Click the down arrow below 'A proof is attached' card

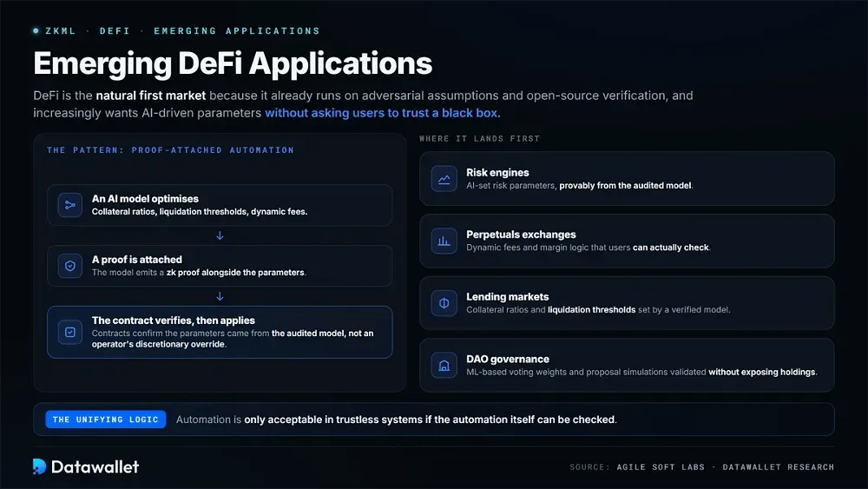point(220,296)
